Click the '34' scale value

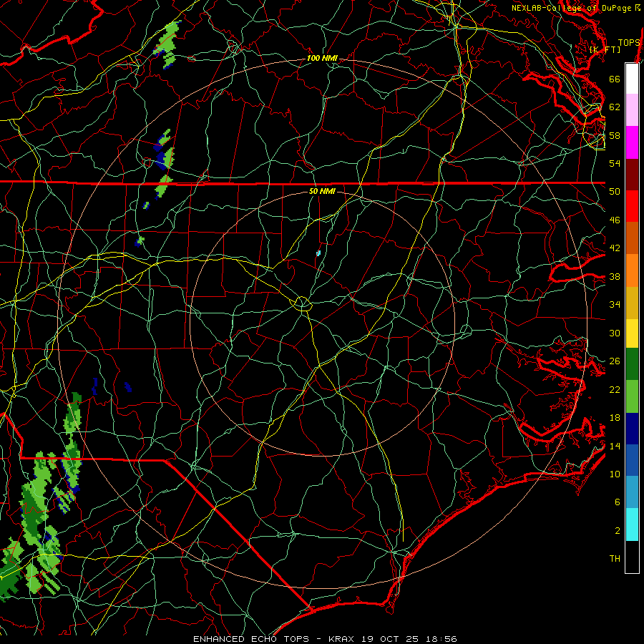[615, 305]
